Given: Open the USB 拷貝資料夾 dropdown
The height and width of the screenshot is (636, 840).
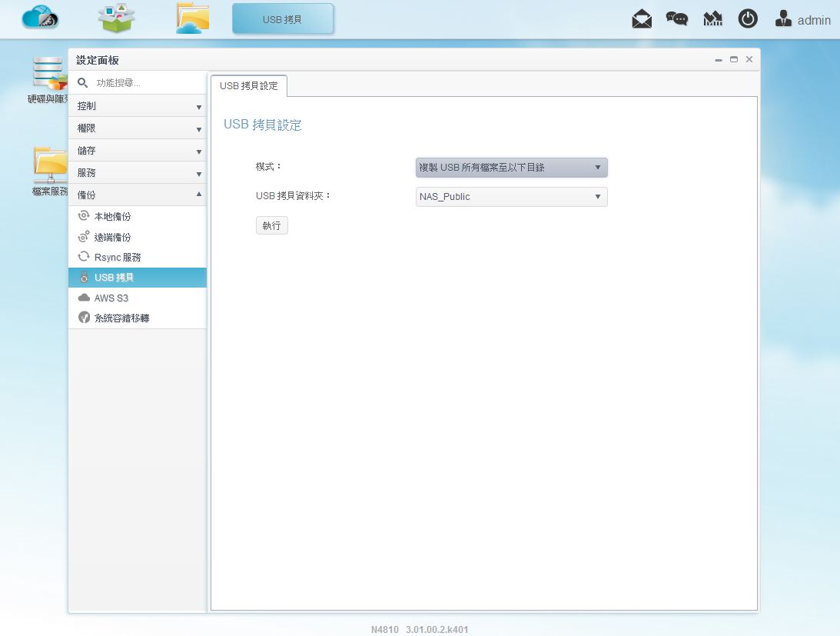Looking at the screenshot, I should tap(512, 197).
